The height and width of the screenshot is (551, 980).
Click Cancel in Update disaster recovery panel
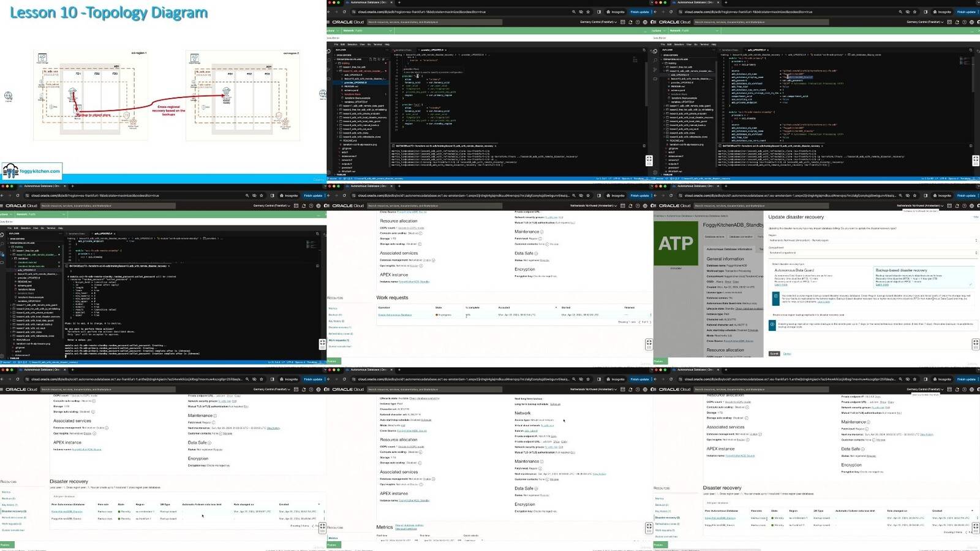(x=787, y=354)
